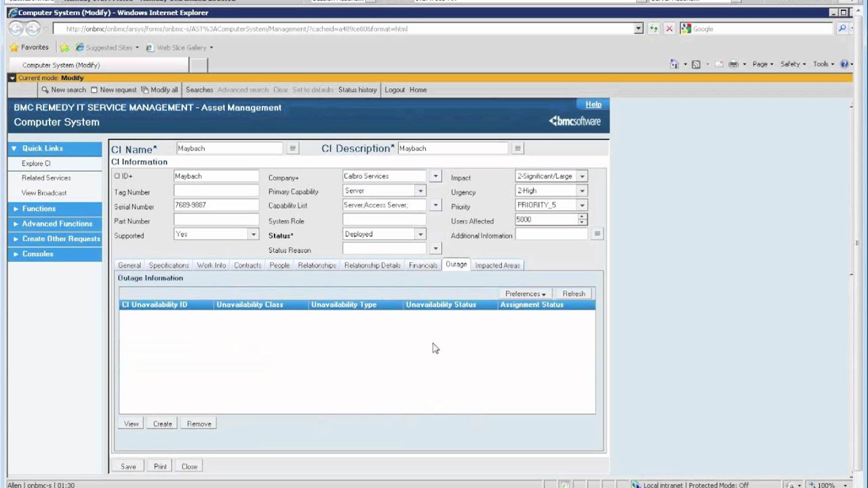Open the Urgency dropdown showing 2-High

coord(582,191)
